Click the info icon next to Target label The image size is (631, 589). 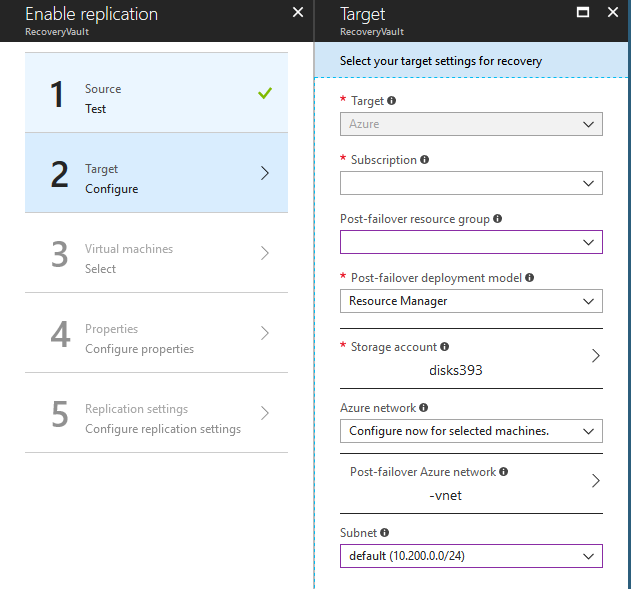pyautogui.click(x=391, y=101)
